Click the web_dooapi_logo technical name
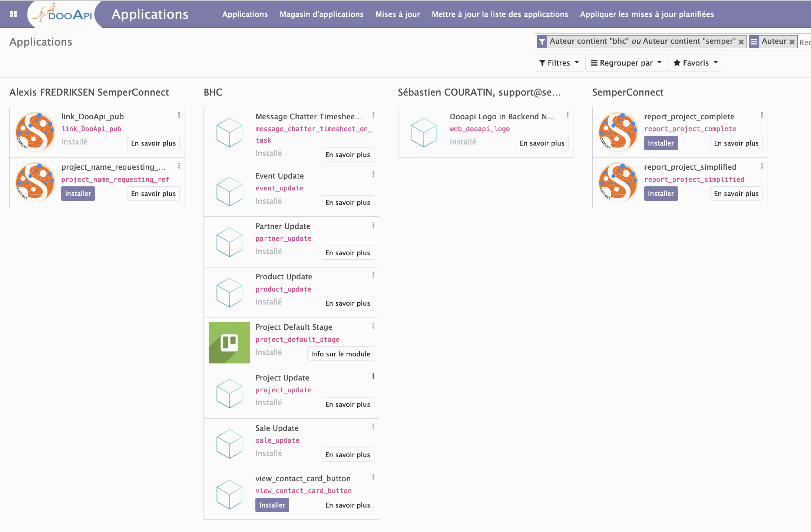Screen dimensions: 811x532 480,129
